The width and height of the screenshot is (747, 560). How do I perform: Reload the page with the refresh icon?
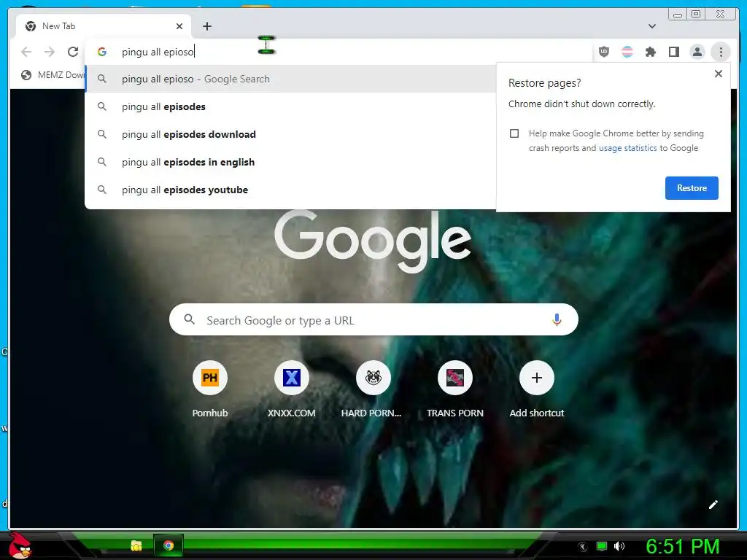73,52
